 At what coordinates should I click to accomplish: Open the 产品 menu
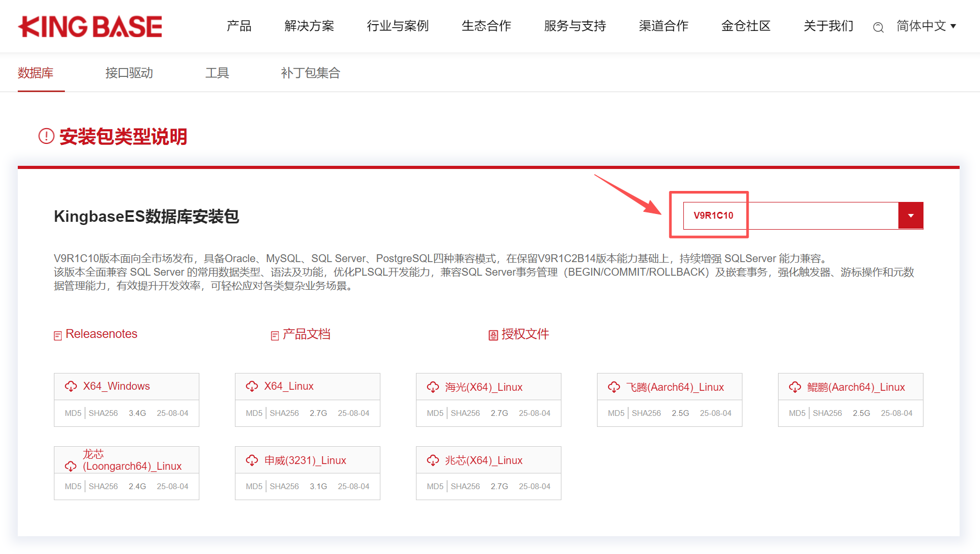(x=239, y=26)
